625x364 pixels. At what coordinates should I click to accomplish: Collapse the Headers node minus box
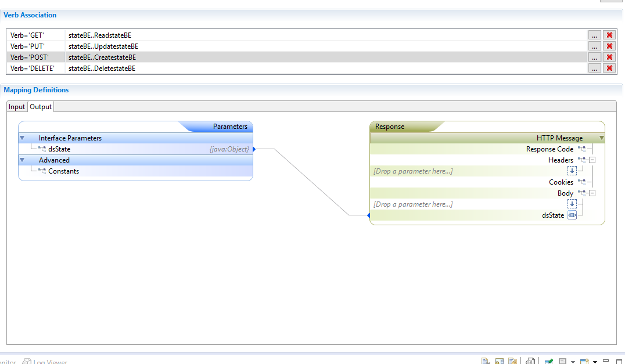[x=592, y=160]
